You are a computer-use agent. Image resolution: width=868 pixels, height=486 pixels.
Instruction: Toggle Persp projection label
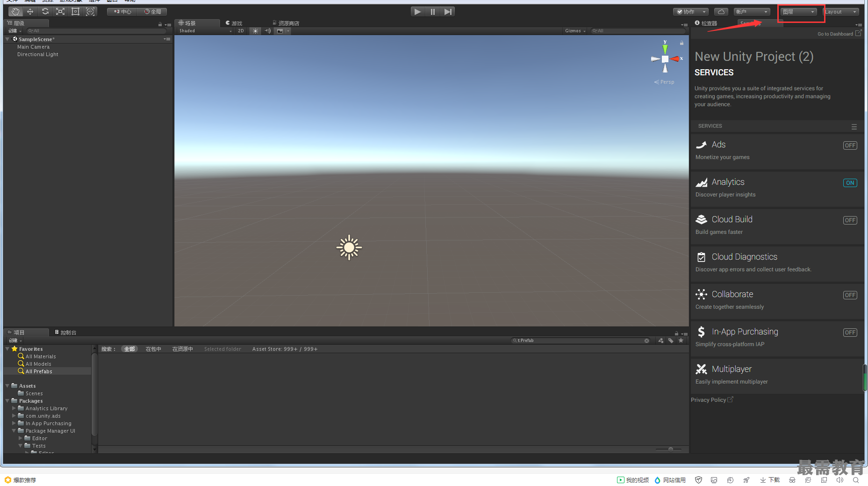coord(664,82)
